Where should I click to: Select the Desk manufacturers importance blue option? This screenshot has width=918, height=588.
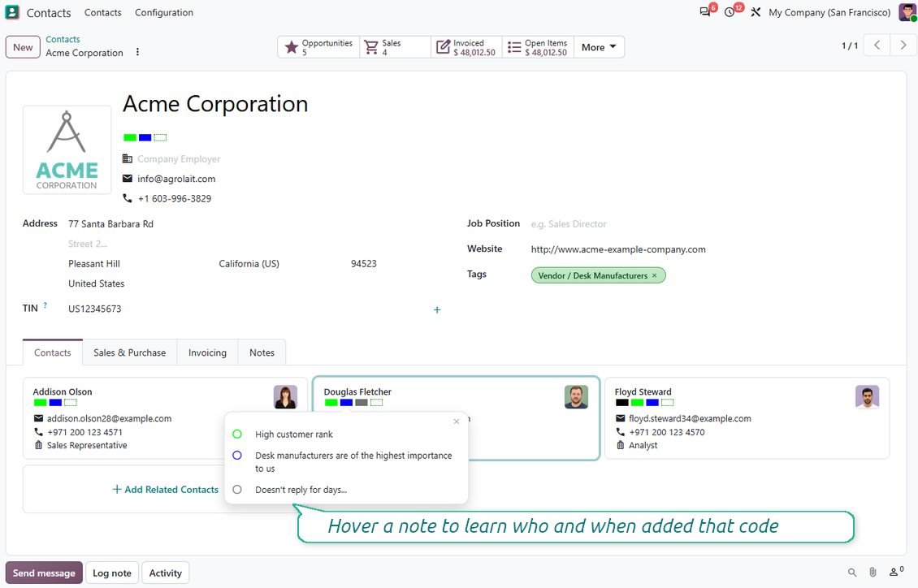coord(237,455)
